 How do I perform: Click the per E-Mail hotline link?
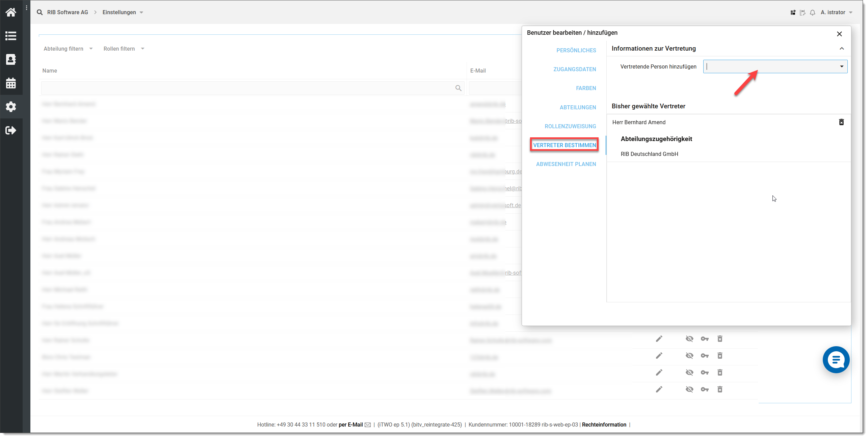tap(350, 425)
